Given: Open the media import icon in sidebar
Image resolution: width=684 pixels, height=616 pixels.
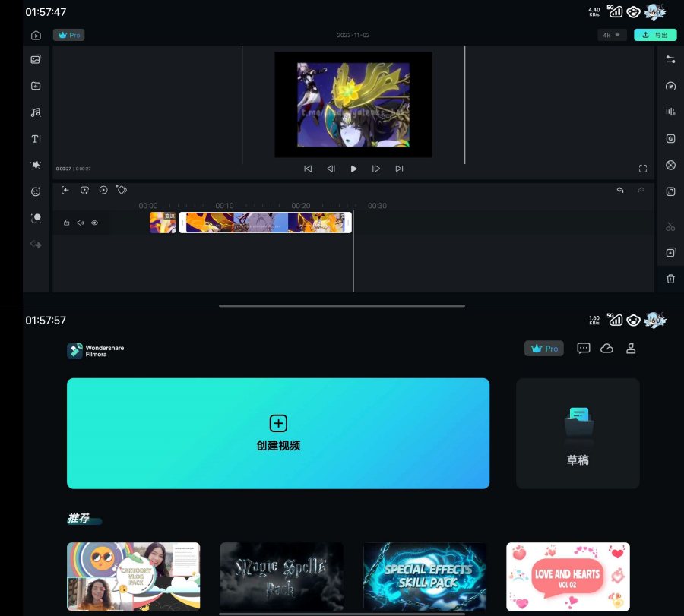Looking at the screenshot, I should click(x=36, y=59).
